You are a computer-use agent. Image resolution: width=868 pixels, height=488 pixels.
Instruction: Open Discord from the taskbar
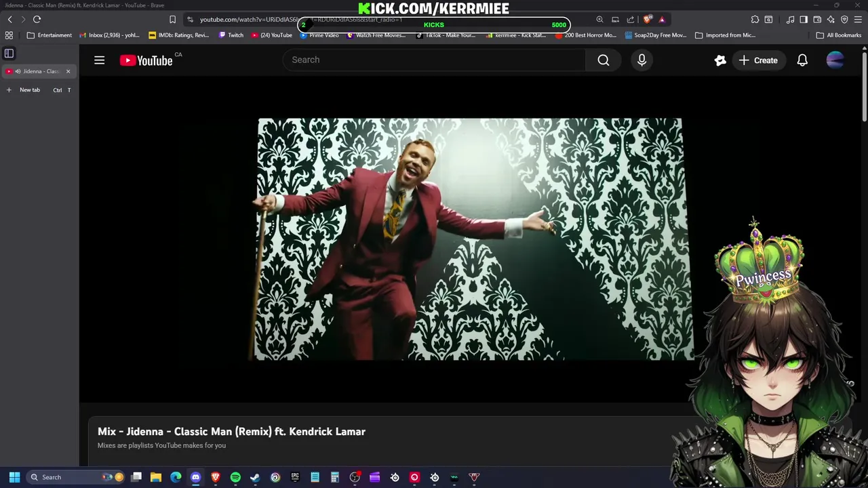(196, 477)
